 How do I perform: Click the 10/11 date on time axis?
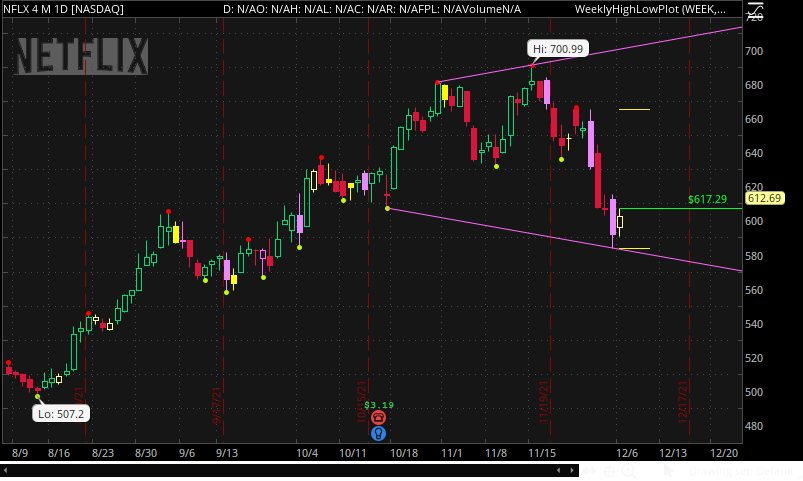pos(353,453)
